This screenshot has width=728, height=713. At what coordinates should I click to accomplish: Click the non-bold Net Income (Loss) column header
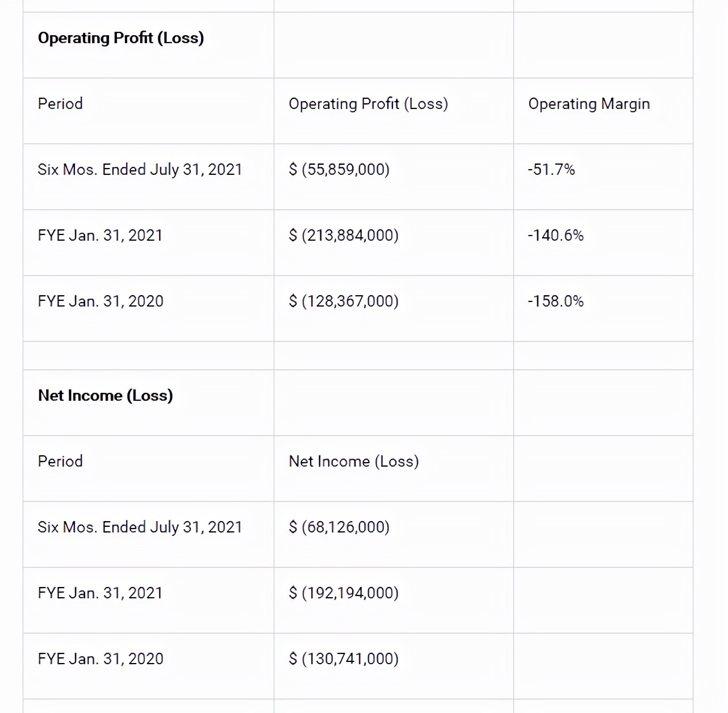click(353, 462)
